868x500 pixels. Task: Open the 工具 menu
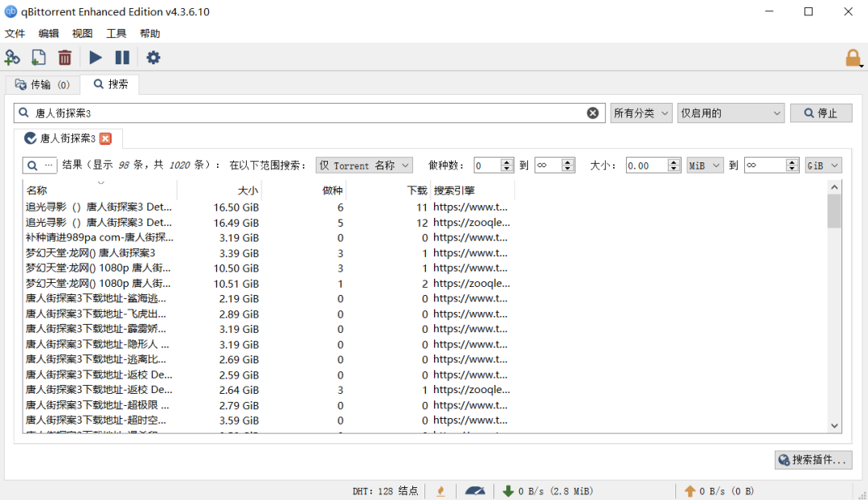[x=117, y=34]
